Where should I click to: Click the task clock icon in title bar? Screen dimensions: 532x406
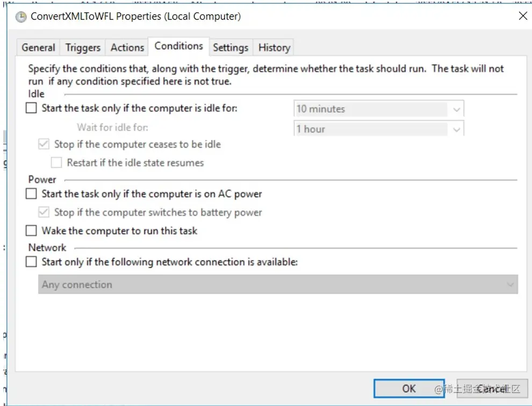21,17
